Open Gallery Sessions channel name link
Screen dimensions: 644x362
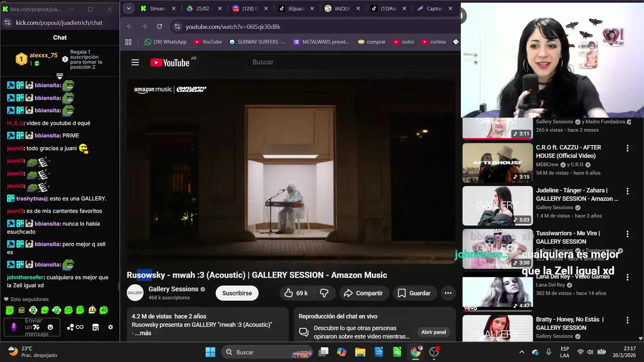pyautogui.click(x=173, y=289)
